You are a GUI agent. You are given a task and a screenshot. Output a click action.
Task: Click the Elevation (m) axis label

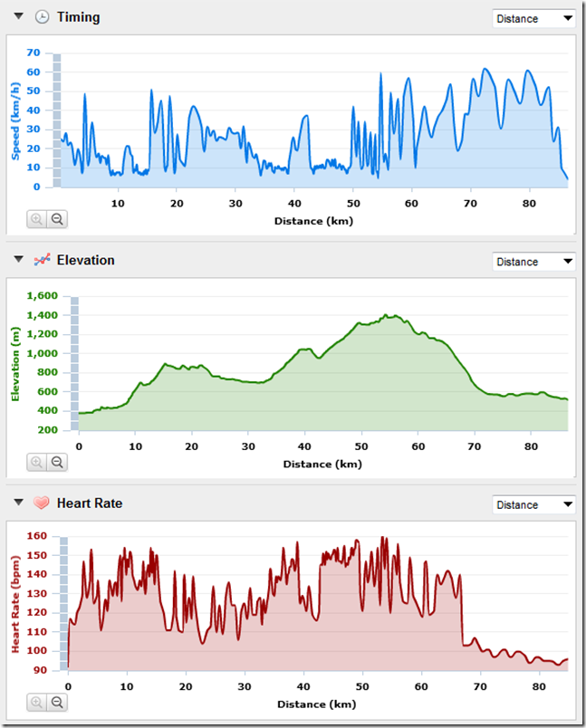(15, 364)
